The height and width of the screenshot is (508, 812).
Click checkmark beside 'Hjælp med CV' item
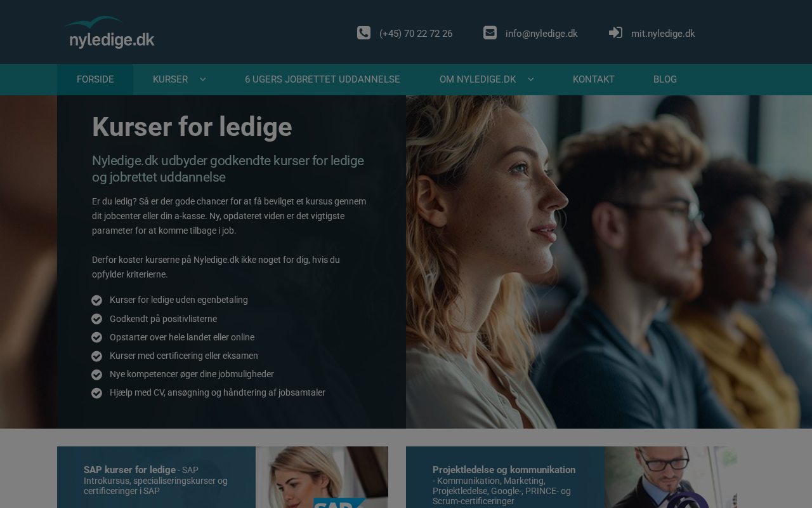tap(96, 393)
